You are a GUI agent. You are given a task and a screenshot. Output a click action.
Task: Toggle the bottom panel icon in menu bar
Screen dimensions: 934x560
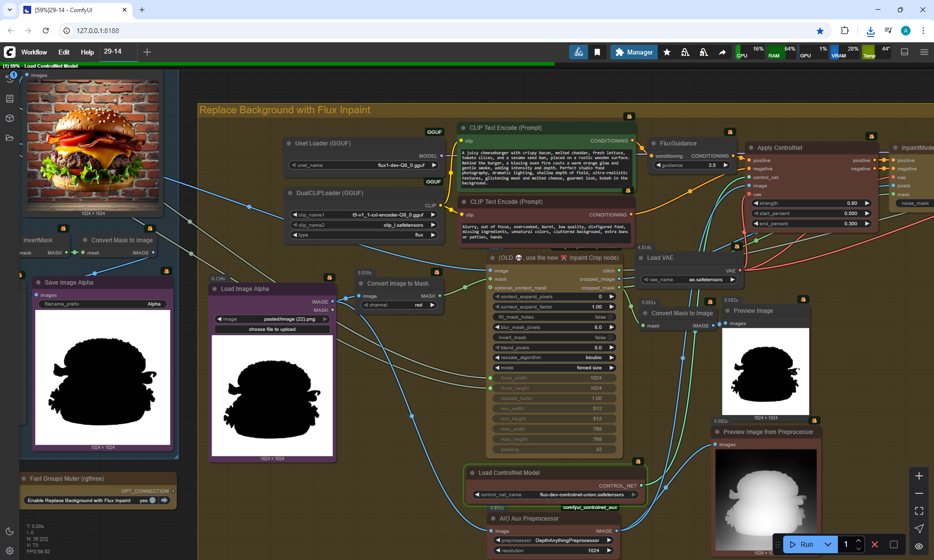point(905,52)
